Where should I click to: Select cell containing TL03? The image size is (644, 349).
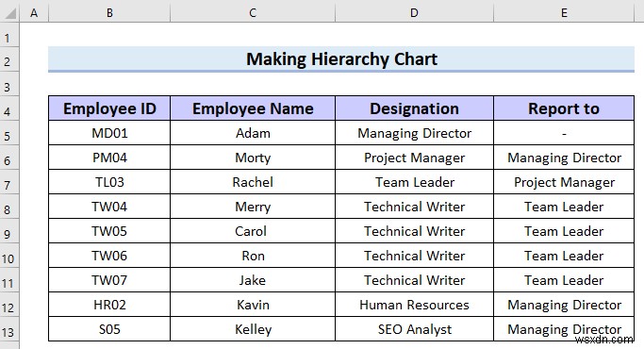click(109, 182)
